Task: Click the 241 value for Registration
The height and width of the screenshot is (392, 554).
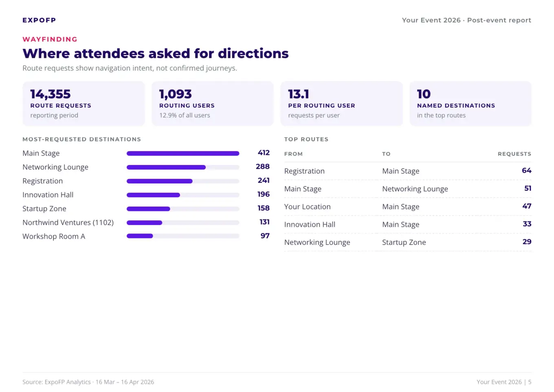Action: pos(264,181)
